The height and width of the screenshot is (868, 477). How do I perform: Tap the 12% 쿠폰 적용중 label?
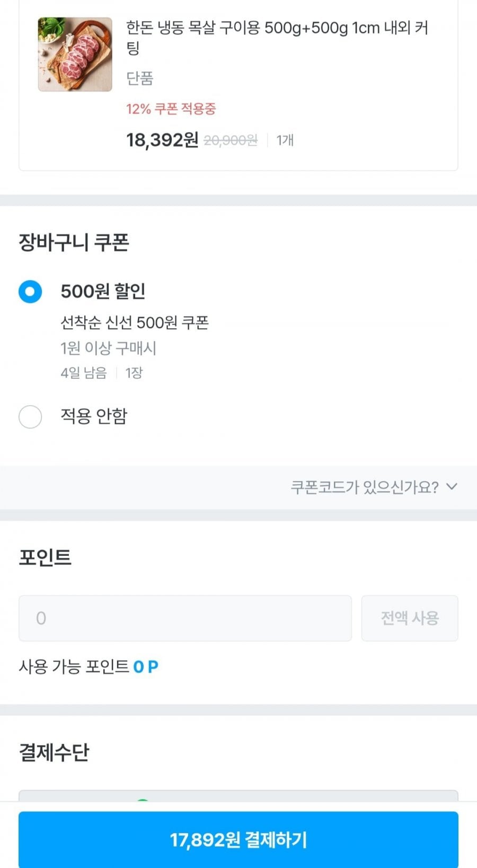(171, 109)
